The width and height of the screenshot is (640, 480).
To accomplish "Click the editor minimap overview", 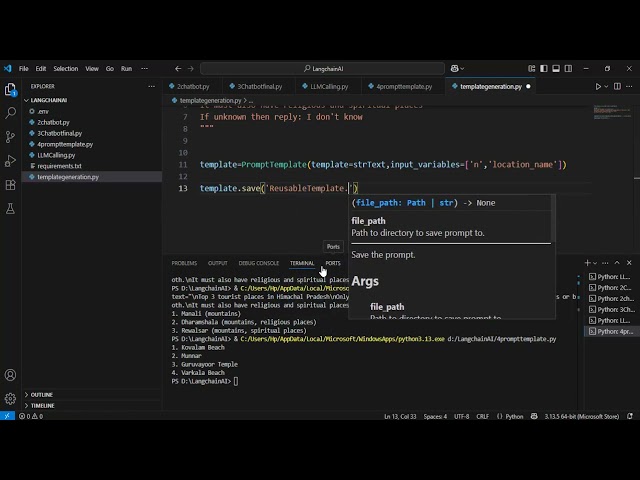I will pyautogui.click(x=612, y=112).
